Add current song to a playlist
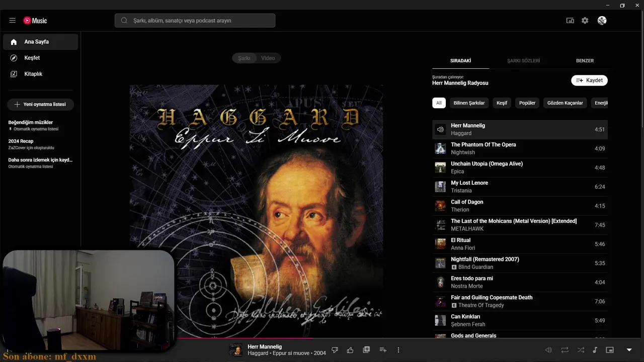The image size is (644, 362). point(383,350)
